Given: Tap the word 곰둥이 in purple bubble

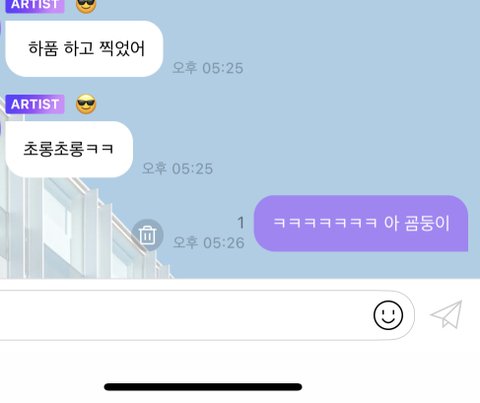Looking at the screenshot, I should (x=427, y=223).
